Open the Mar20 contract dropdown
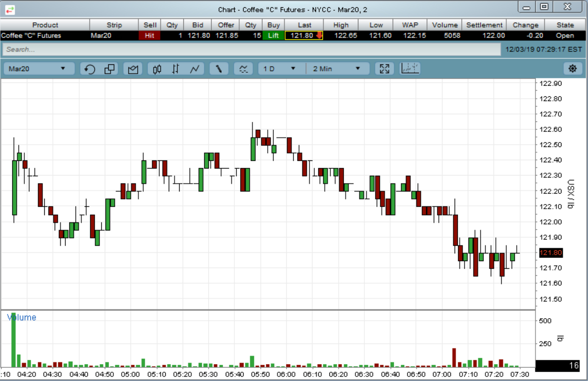 click(39, 69)
